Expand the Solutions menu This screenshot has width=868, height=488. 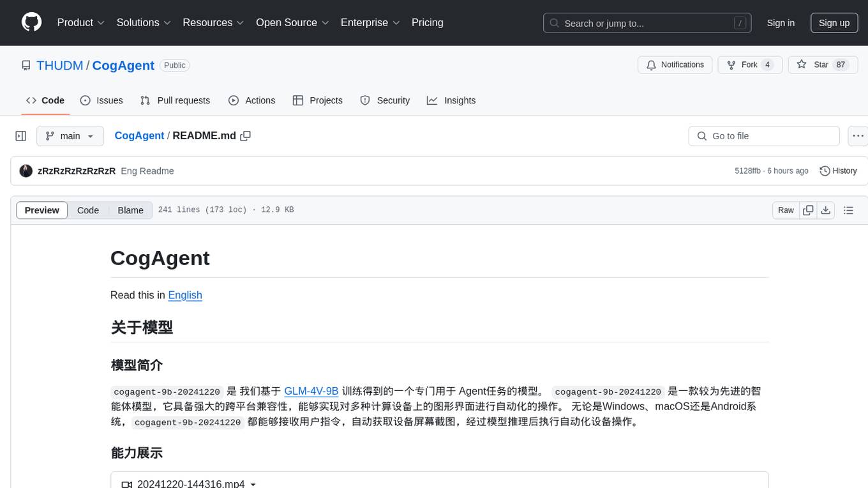pos(144,22)
